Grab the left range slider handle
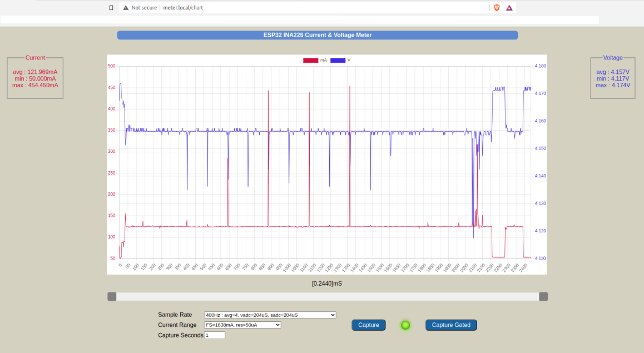 (112, 297)
